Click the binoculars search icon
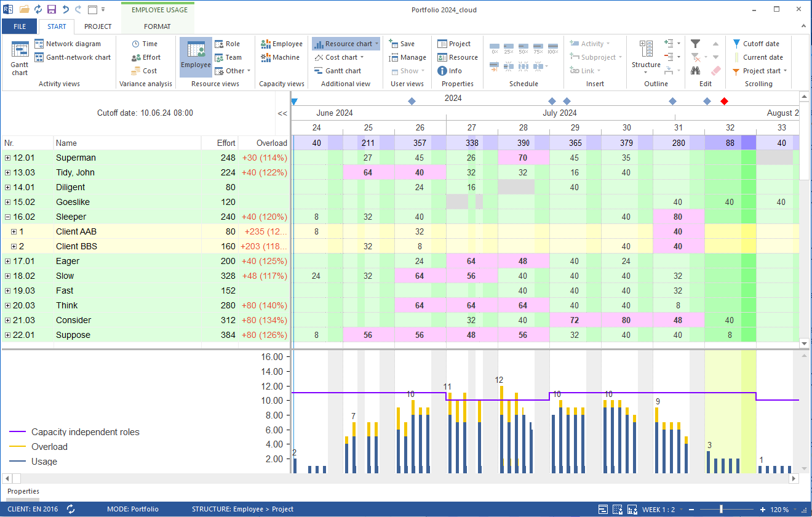 (695, 71)
